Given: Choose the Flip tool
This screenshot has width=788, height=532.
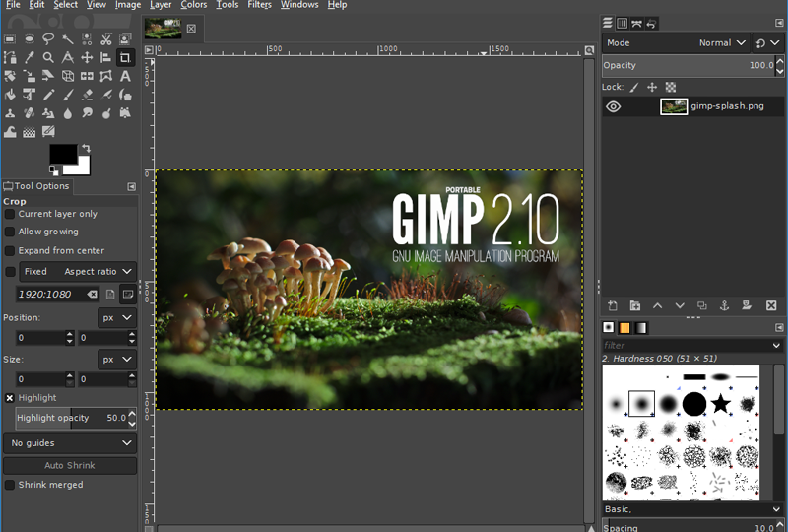Looking at the screenshot, I should pos(87,76).
